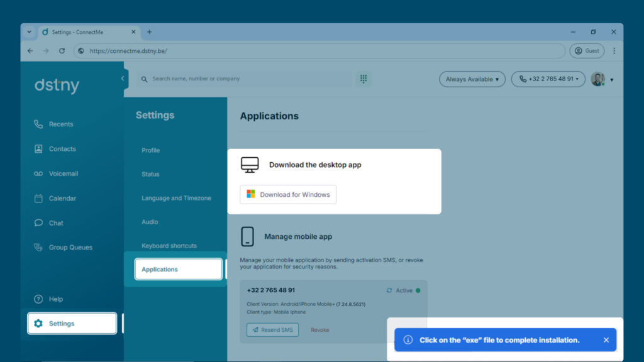Click the user profile avatar
This screenshot has height=362, width=644.
597,79
